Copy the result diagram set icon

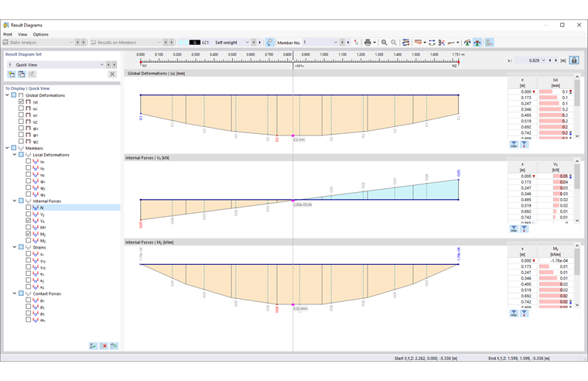pos(22,74)
